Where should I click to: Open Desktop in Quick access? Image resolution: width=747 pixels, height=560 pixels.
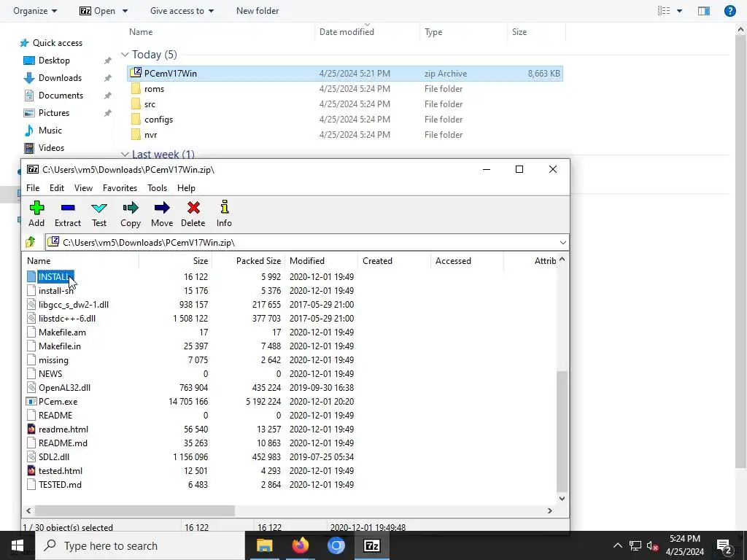pyautogui.click(x=54, y=61)
